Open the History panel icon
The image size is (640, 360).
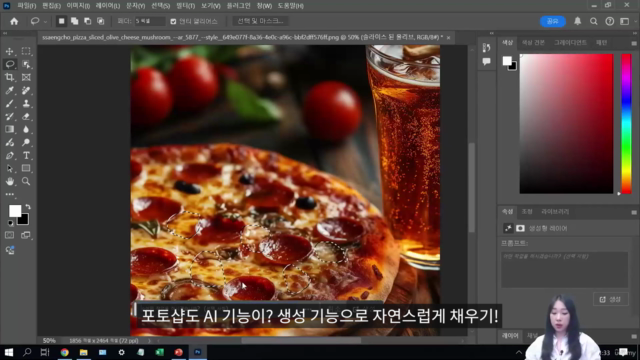point(486,48)
